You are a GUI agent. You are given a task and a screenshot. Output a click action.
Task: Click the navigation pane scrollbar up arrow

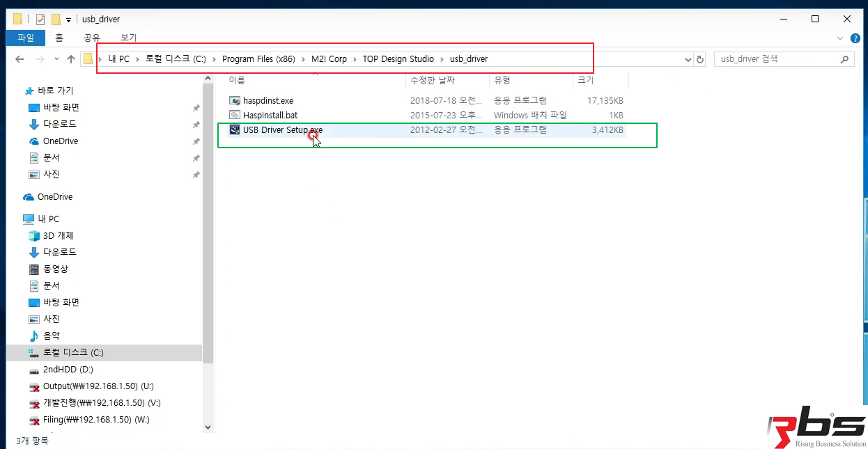tap(208, 79)
